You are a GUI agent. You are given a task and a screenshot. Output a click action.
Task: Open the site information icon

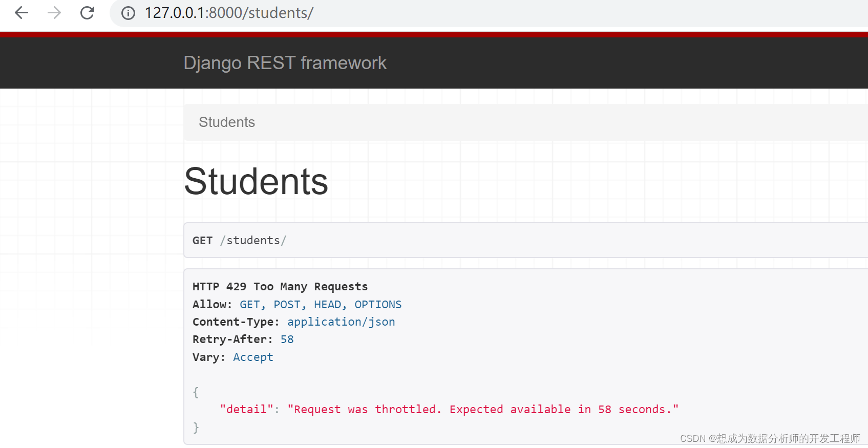coord(128,13)
